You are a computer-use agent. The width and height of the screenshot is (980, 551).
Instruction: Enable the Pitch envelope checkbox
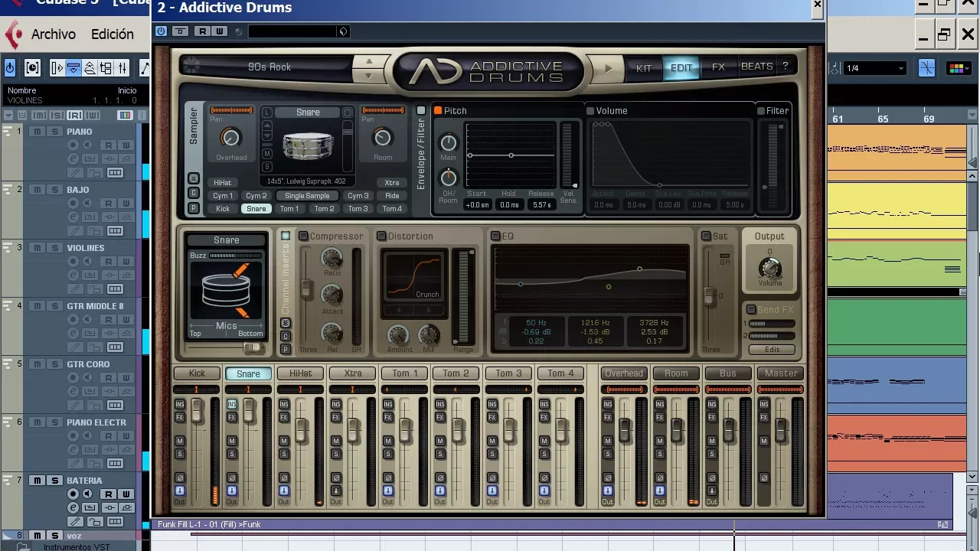click(x=438, y=111)
